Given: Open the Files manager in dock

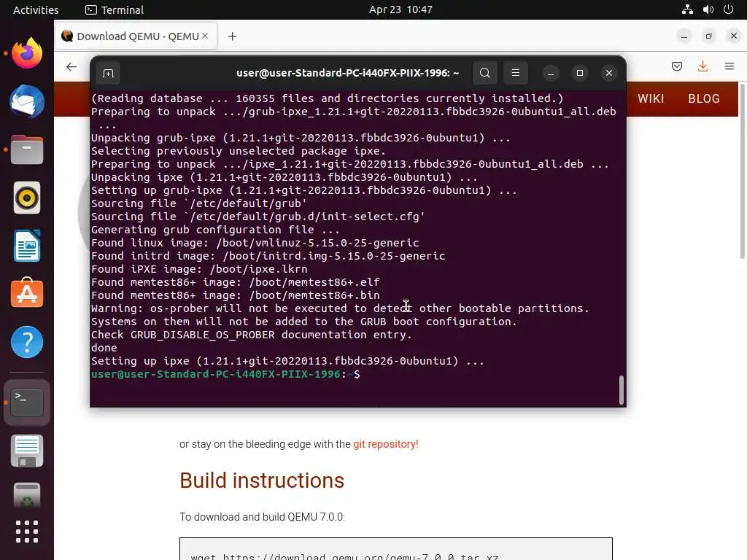Looking at the screenshot, I should point(27,149).
